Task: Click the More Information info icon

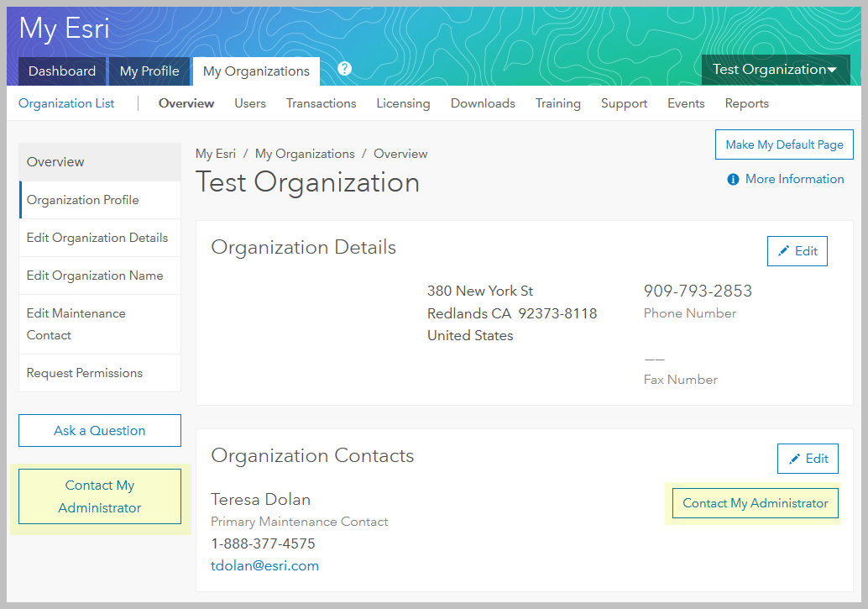Action: (x=733, y=180)
